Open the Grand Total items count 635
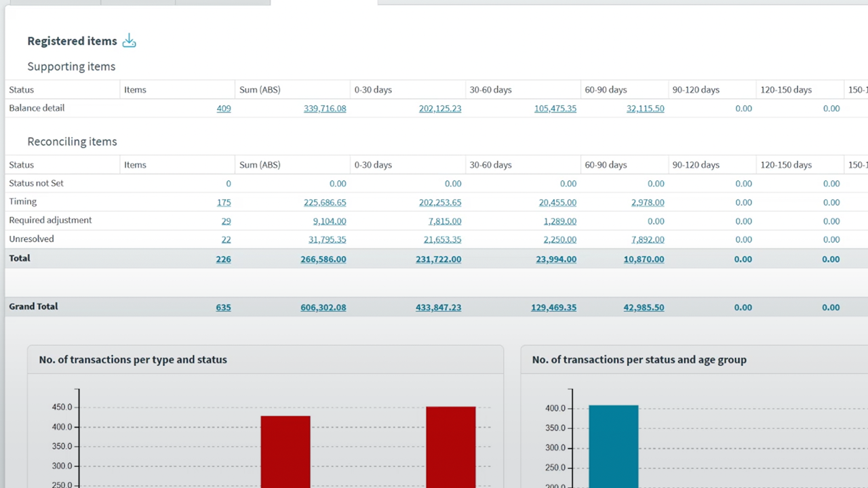The width and height of the screenshot is (868, 488). 223,307
